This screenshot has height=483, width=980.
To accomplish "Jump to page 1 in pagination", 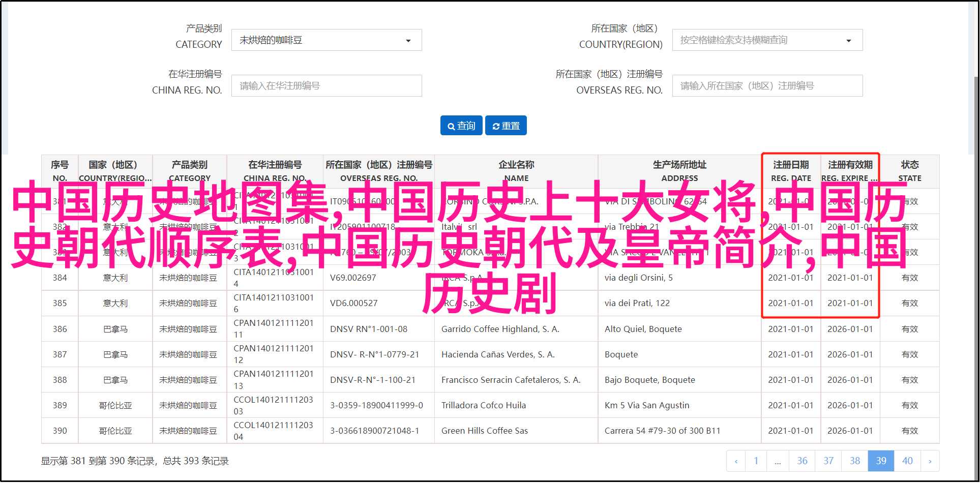I will click(756, 461).
